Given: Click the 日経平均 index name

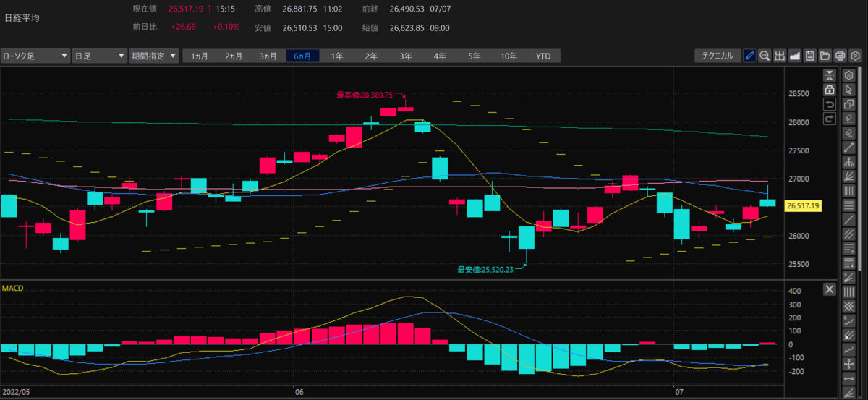Looking at the screenshot, I should pos(22,18).
